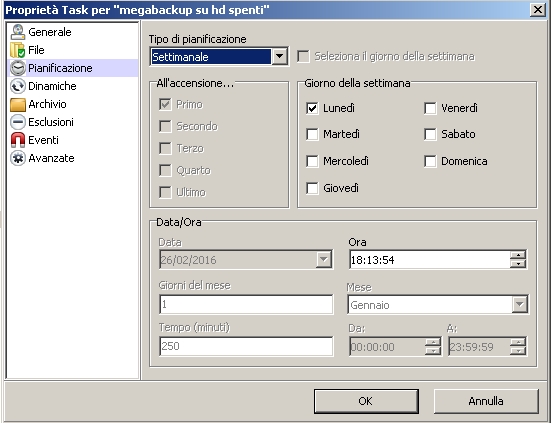The image size is (552, 423).
Task: Click the Pianificazione clock icon
Action: [x=18, y=68]
